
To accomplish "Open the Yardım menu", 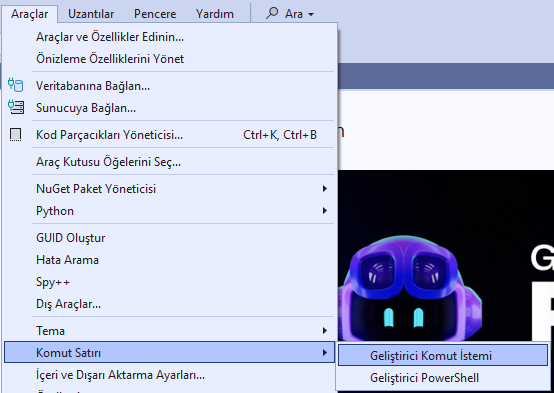I will [215, 14].
